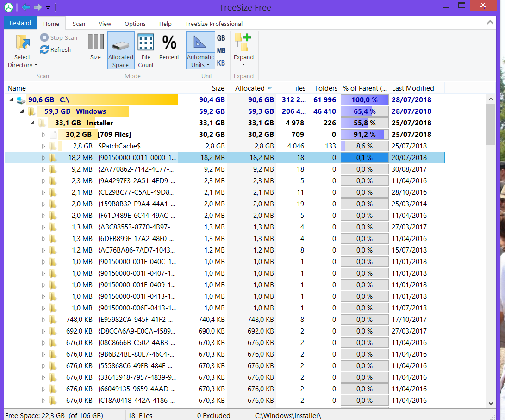Collapse the Installer folder node

click(32, 123)
